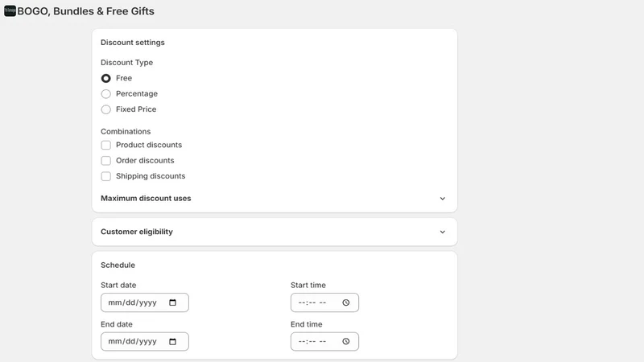Click the End date label
644x362 pixels.
click(x=117, y=324)
